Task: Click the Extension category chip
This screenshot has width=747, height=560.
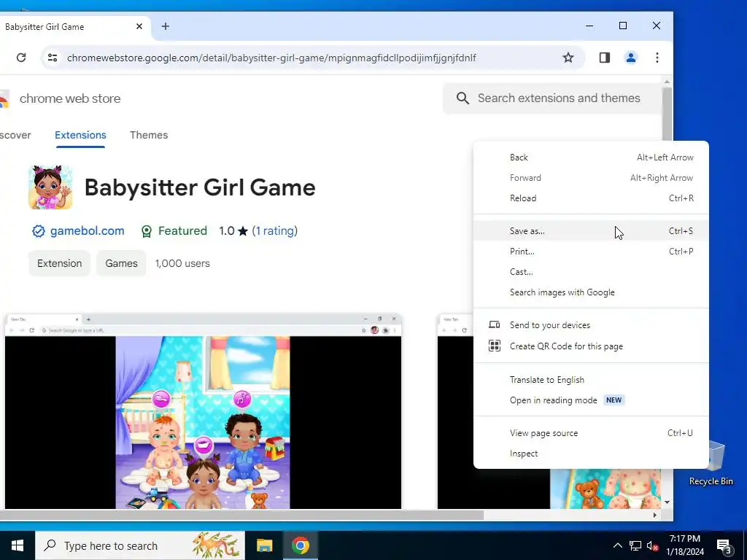Action: click(60, 263)
